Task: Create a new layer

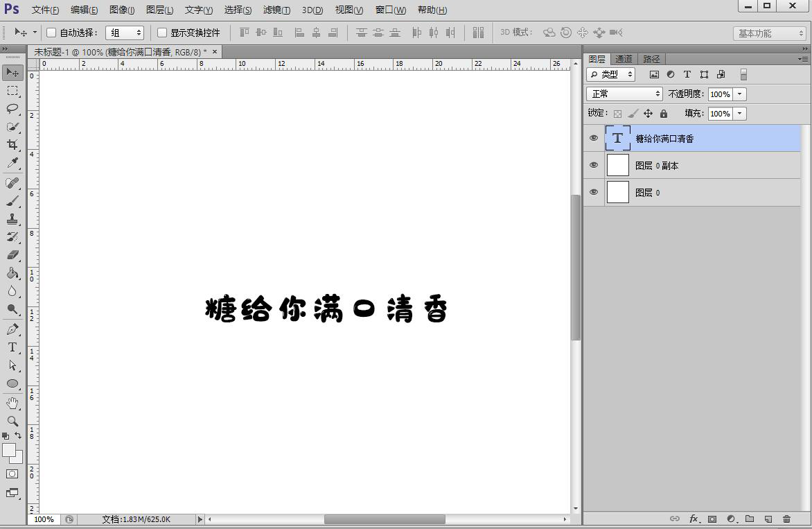Action: [768, 519]
